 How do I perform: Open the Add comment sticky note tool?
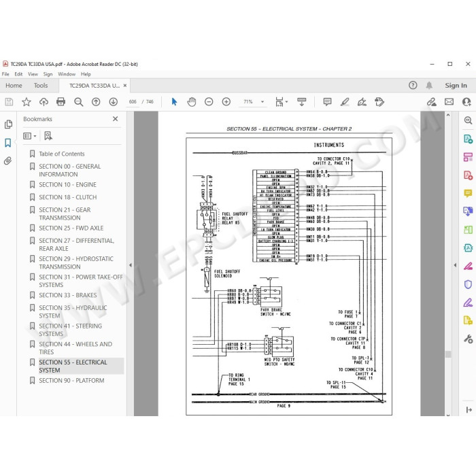327,102
